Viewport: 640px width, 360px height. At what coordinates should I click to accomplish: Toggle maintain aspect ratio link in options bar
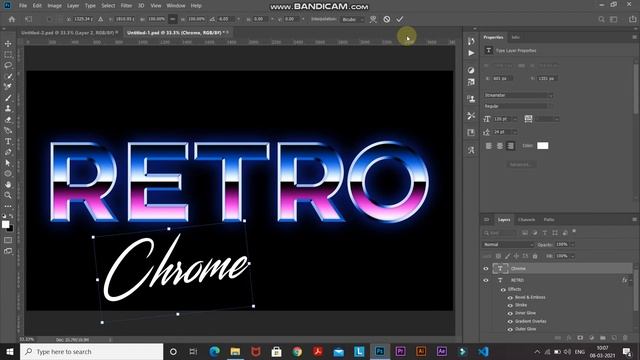[173, 19]
